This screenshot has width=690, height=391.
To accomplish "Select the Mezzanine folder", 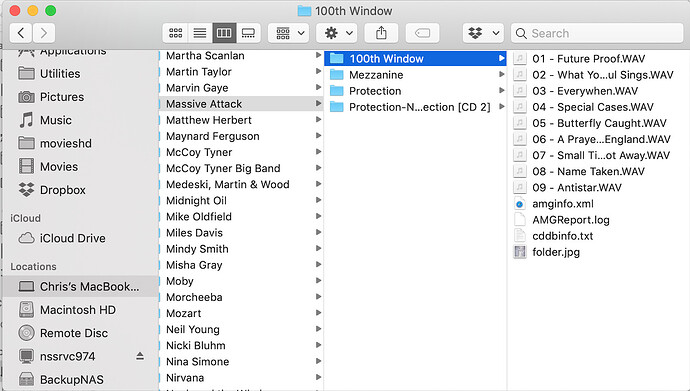I will [415, 75].
